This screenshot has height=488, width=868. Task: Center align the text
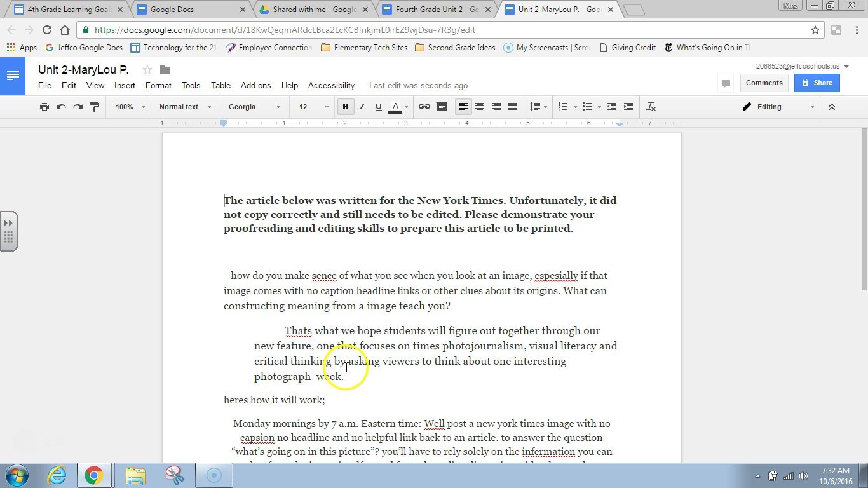click(x=480, y=107)
